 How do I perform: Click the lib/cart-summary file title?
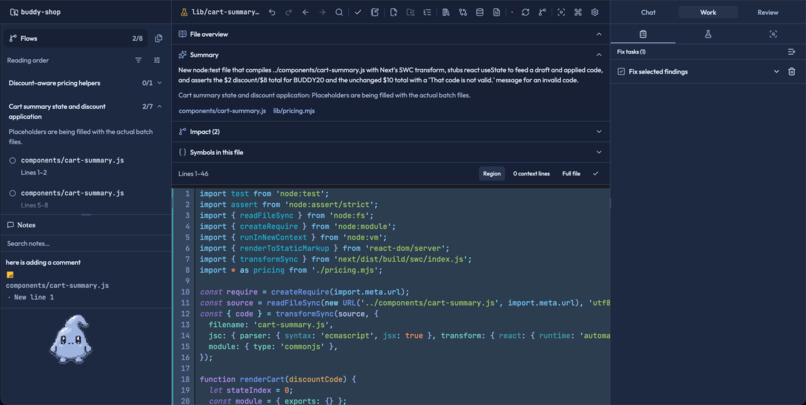click(225, 12)
